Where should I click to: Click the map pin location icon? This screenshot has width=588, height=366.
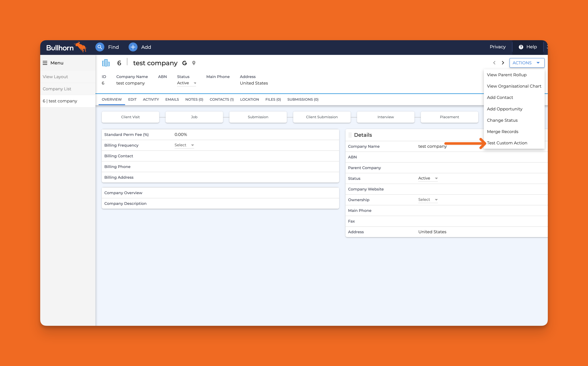[x=194, y=63]
